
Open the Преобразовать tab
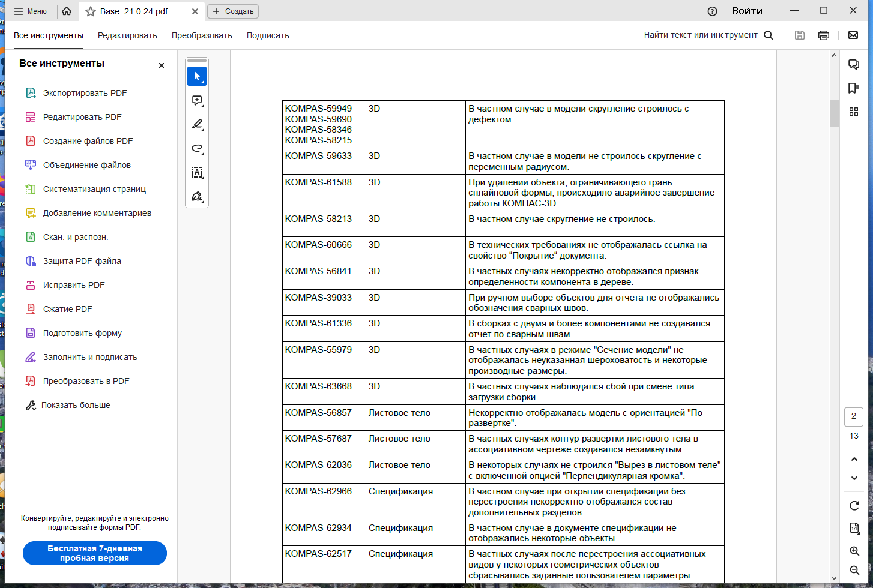click(202, 35)
